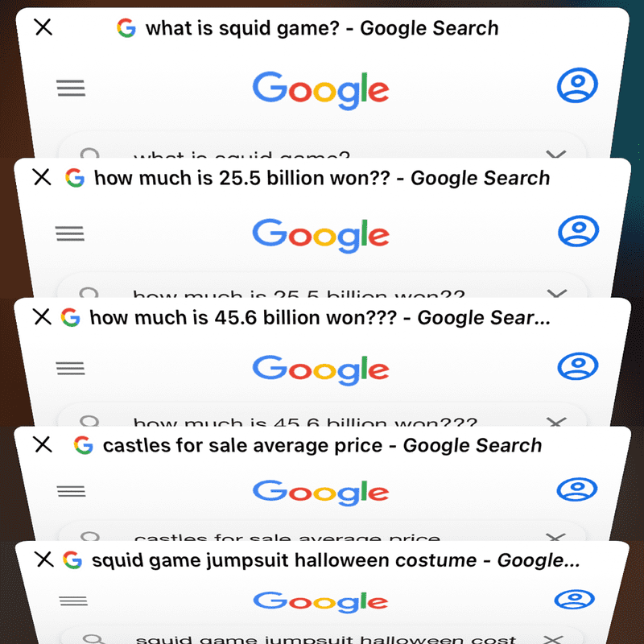Close the 'castles for sale average price' tab
Screen dimensions: 644x644
(x=43, y=444)
